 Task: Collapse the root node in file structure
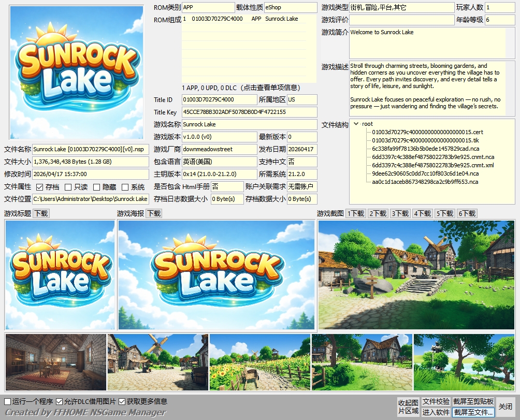(x=356, y=124)
